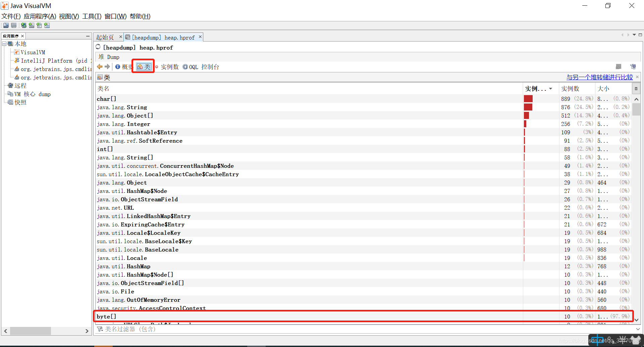Sort by the 大小 column header
This screenshot has width=644, height=347.
coord(613,89)
